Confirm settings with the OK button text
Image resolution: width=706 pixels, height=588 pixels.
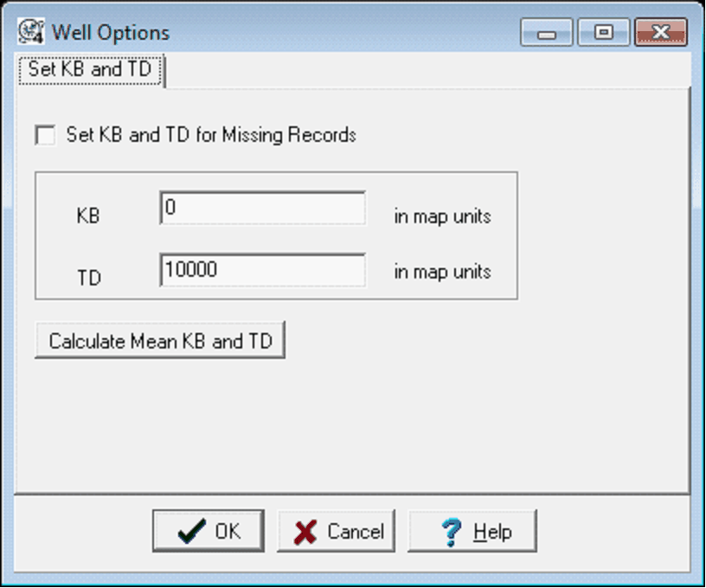pos(228,532)
